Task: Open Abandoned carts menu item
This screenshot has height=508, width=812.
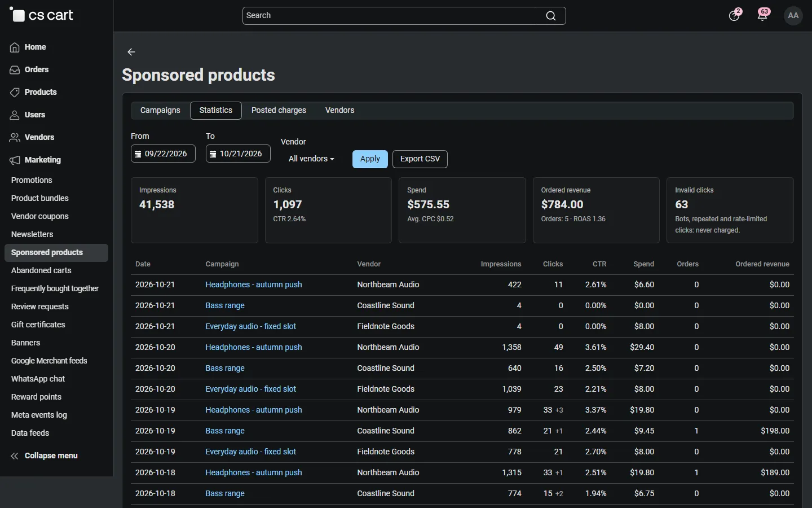Action: (x=41, y=270)
